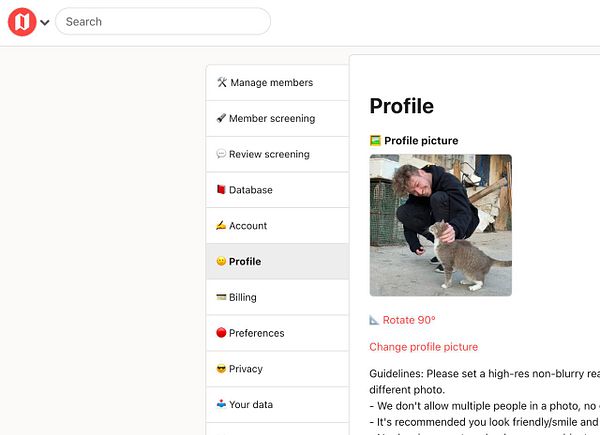Select the Member screening menu item

pos(271,119)
